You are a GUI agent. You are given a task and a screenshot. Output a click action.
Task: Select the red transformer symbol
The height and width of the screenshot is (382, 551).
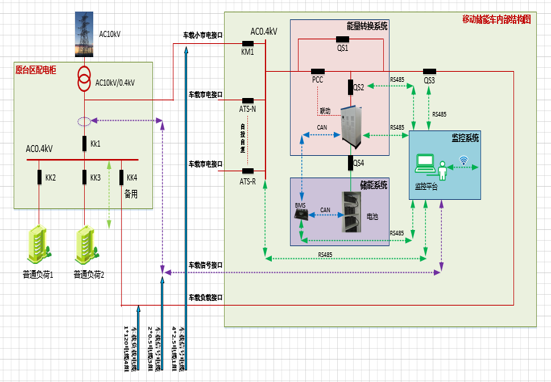tap(84, 79)
